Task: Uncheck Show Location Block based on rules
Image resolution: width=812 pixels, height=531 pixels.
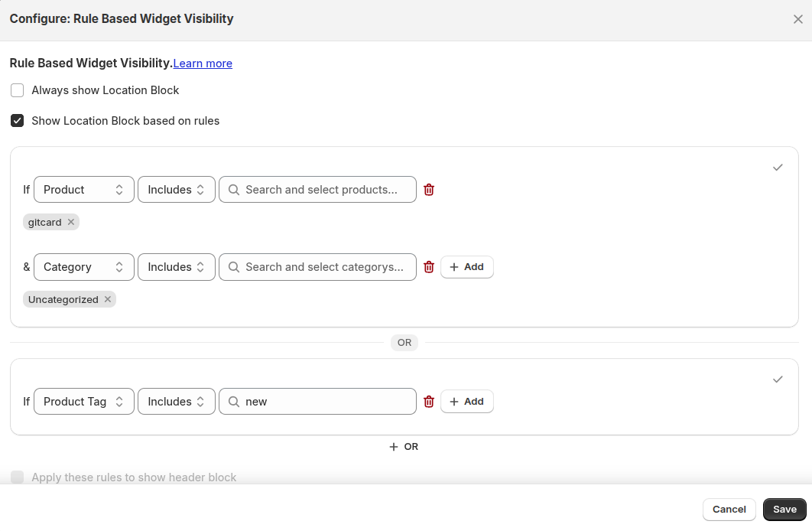Action: pos(17,120)
